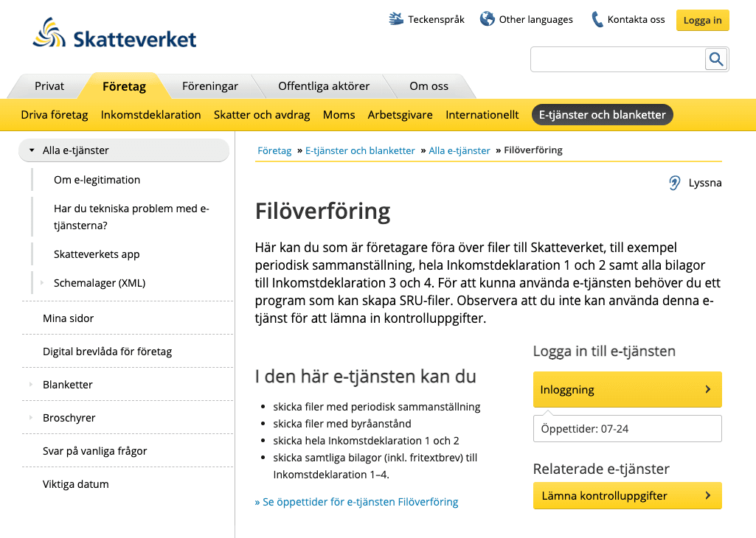This screenshot has width=756, height=538.
Task: Open the Företag breadcrumb link
Action: click(274, 150)
